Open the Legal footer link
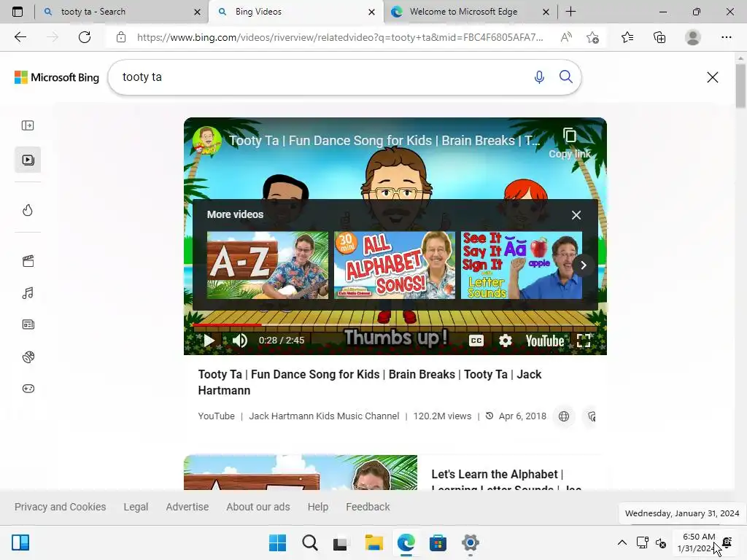This screenshot has height=560, width=747. pyautogui.click(x=136, y=507)
